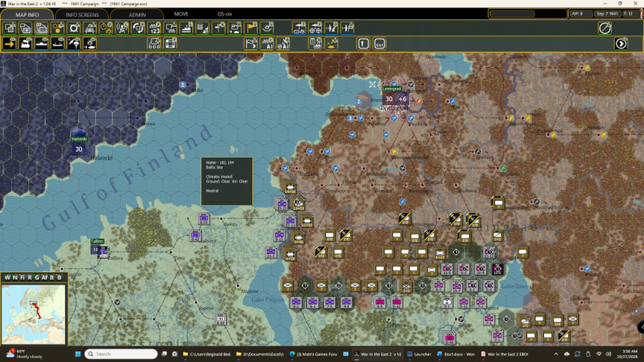
Task: Open the MAP INFO tab
Action: tap(27, 14)
